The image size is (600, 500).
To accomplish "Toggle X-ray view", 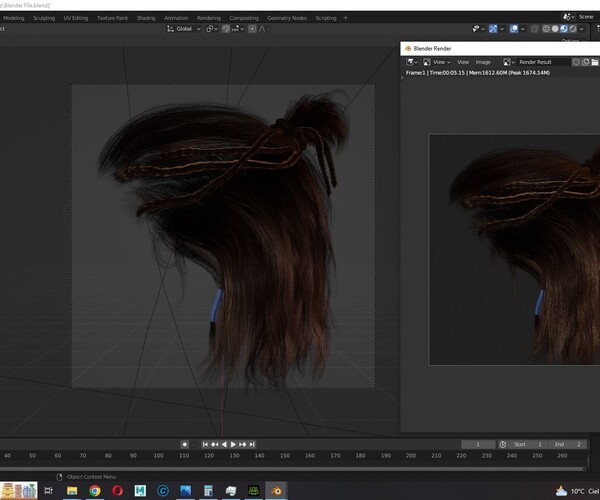I will (x=535, y=29).
